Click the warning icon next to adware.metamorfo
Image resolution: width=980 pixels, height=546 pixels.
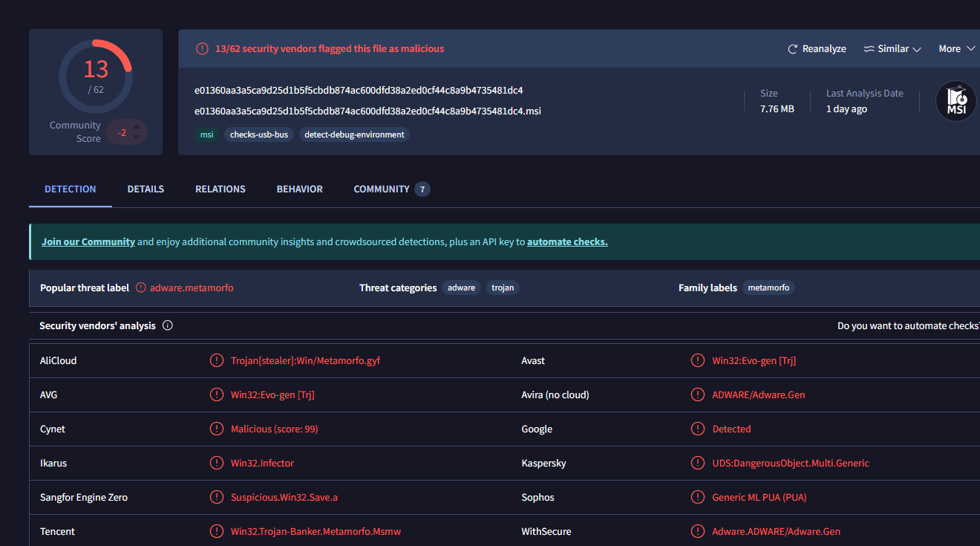[141, 288]
